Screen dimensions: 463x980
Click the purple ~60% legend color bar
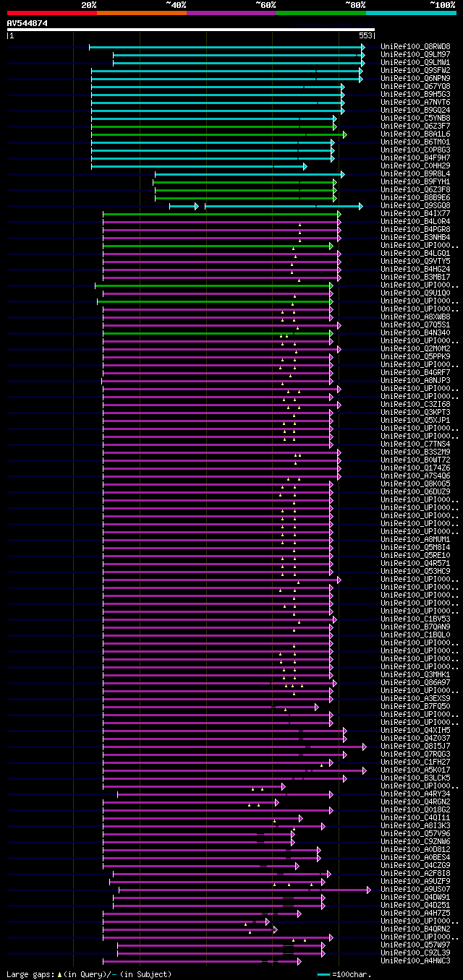click(x=231, y=12)
